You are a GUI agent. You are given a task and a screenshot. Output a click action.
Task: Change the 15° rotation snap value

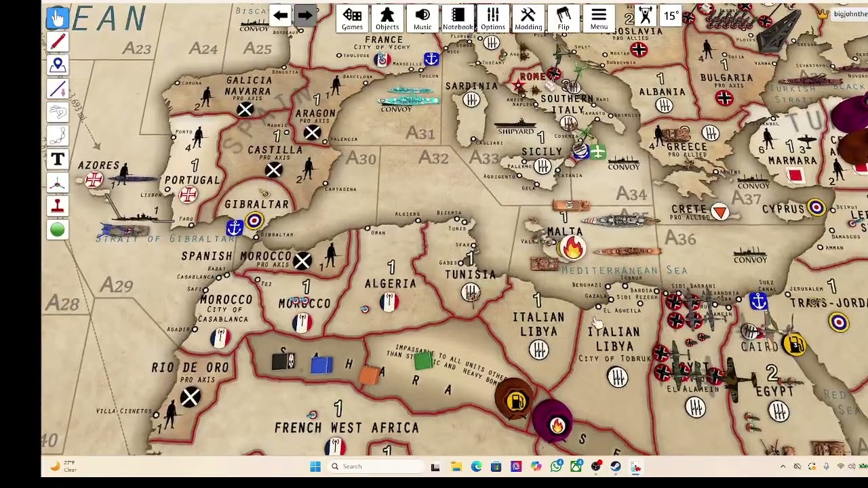[x=671, y=16]
